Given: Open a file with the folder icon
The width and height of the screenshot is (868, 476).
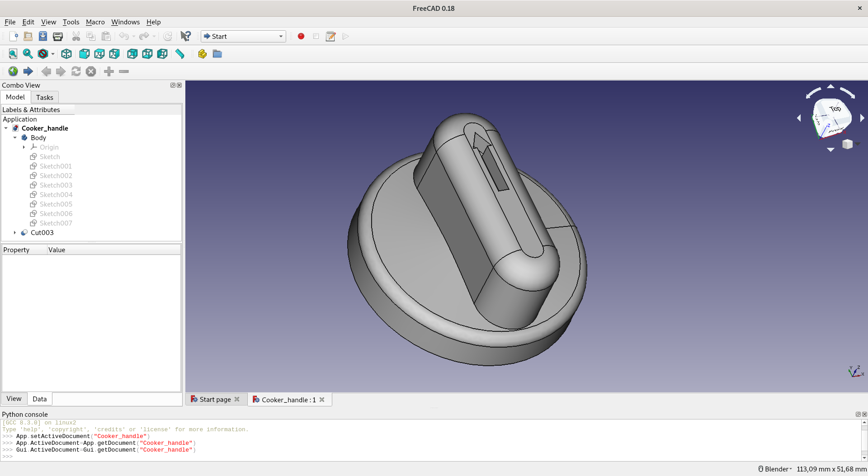Looking at the screenshot, I should coord(28,37).
